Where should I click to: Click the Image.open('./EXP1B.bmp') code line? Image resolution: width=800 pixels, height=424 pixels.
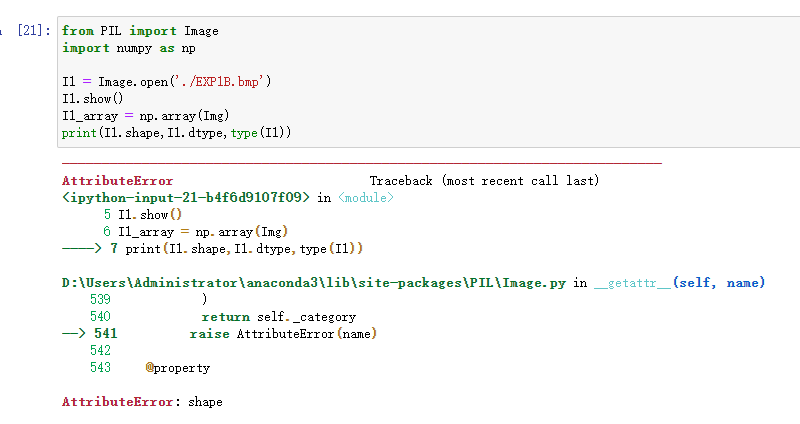[x=167, y=82]
